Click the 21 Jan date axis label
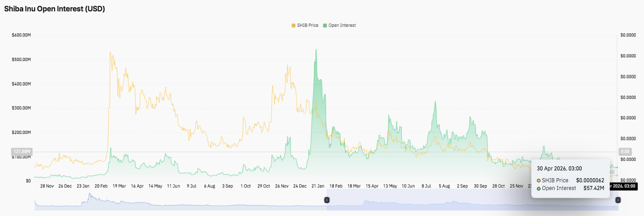Screen dimensions: 644x216 click(318, 186)
